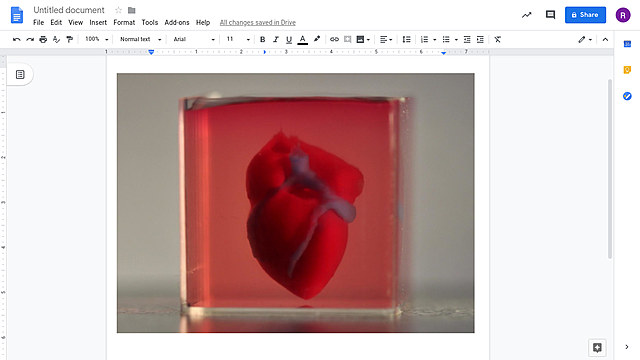Toggle Underline formatting
The height and width of the screenshot is (360, 640).
(289, 39)
